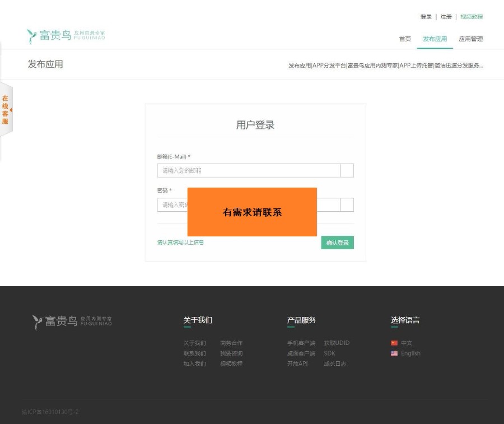Focus the password input field
The width and height of the screenshot is (504, 424).
pos(172,205)
